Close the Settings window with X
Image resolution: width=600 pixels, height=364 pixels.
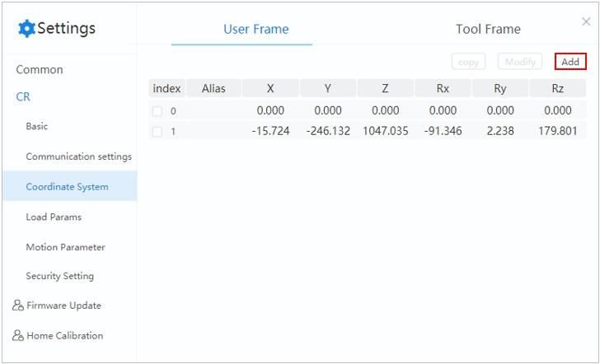pyautogui.click(x=586, y=21)
